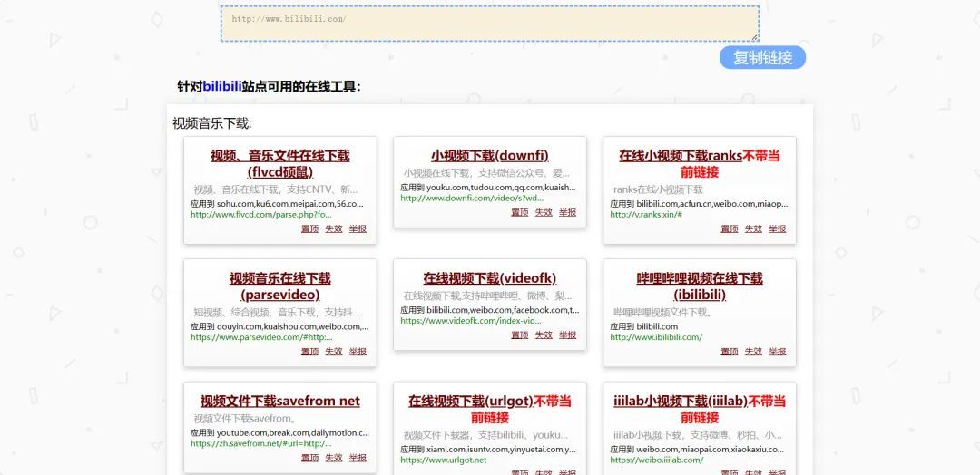The height and width of the screenshot is (475, 980).
Task: Click the www.parsevideo.com URL link
Action: click(x=262, y=337)
